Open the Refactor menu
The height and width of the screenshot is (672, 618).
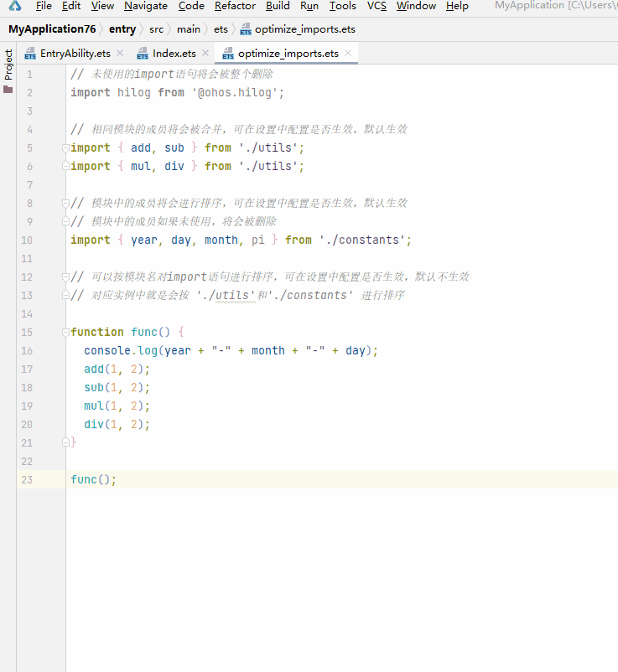pyautogui.click(x=235, y=6)
